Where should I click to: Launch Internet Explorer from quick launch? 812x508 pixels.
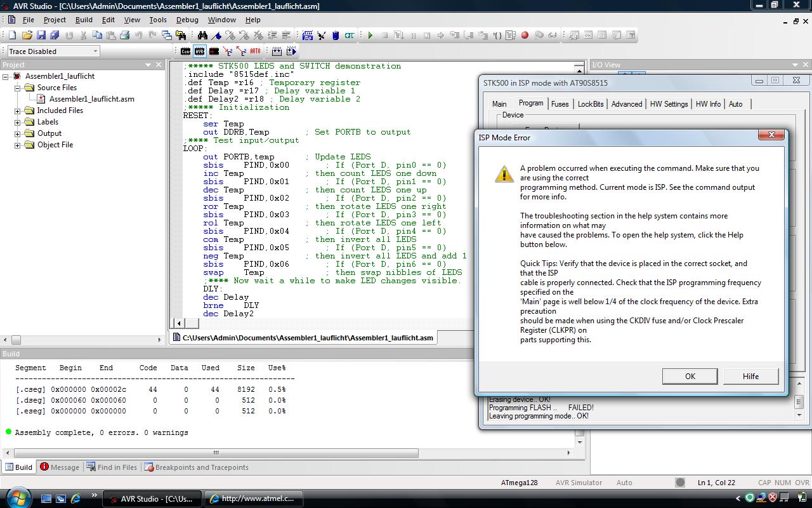tap(75, 498)
